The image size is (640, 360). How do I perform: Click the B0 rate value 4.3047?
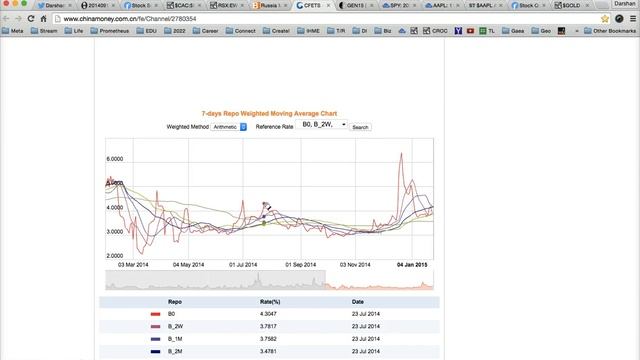[x=268, y=314]
